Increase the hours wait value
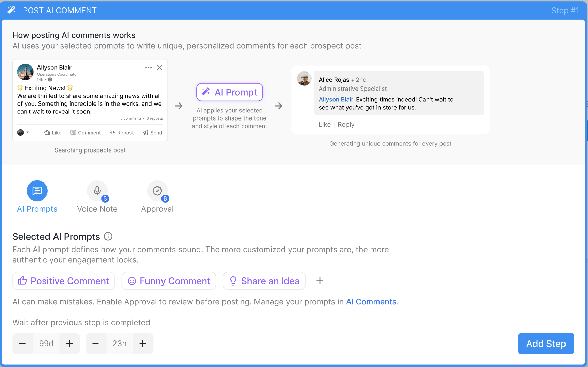 [x=143, y=344]
